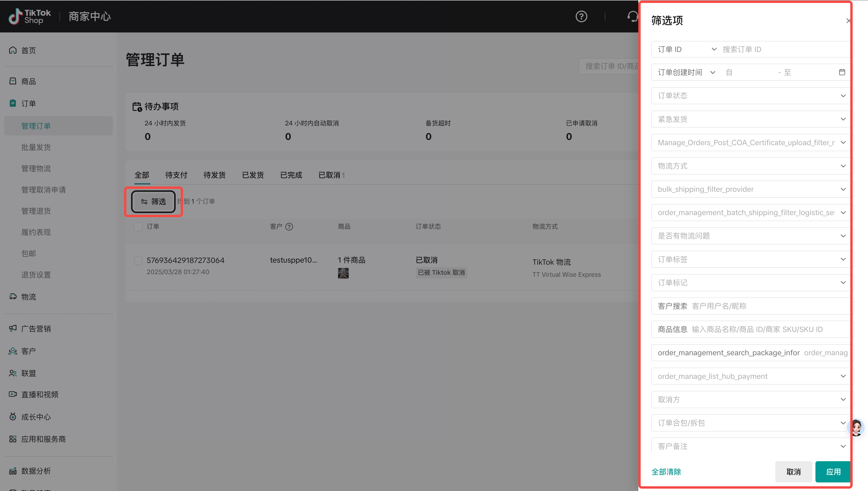Toggle the select-all orders header checkbox
868x491 pixels.
coord(138,227)
